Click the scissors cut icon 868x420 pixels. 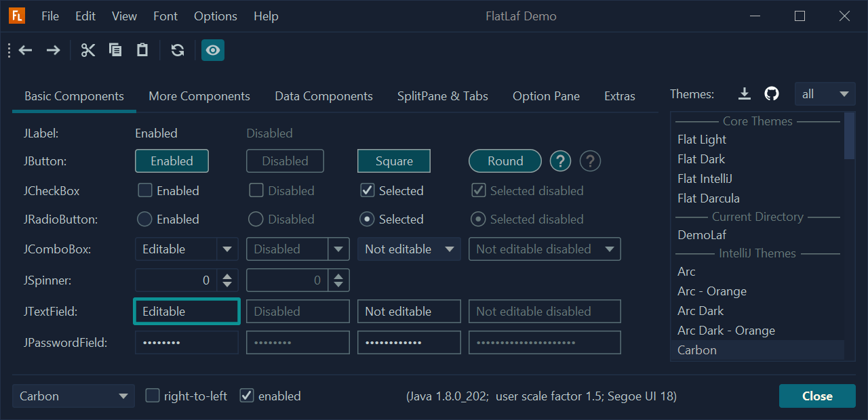tap(88, 50)
